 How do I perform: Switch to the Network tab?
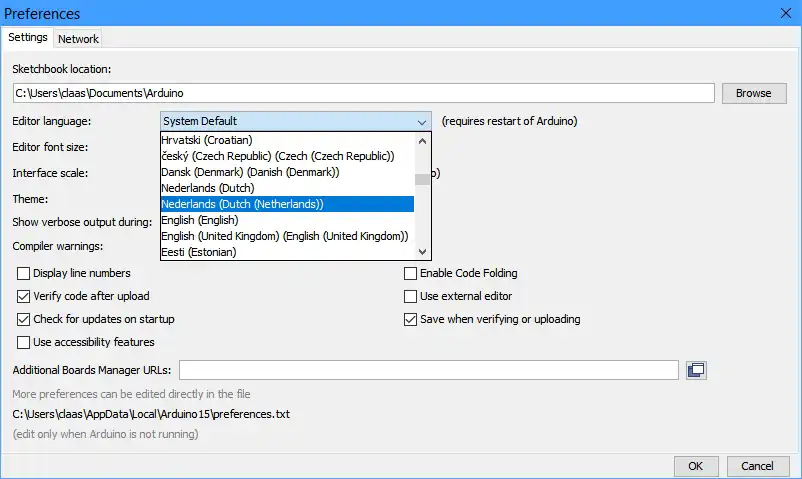coord(78,39)
